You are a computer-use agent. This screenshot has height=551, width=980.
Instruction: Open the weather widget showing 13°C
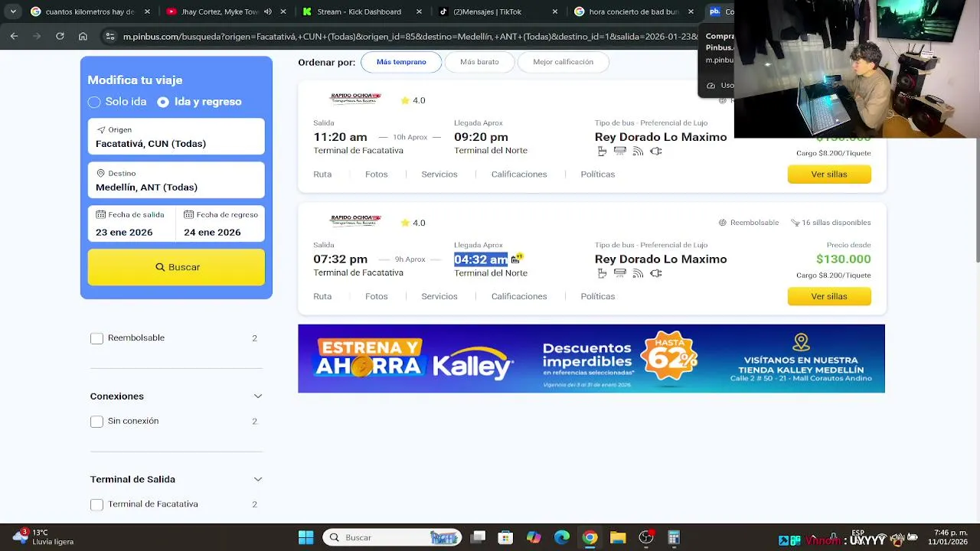tap(43, 537)
